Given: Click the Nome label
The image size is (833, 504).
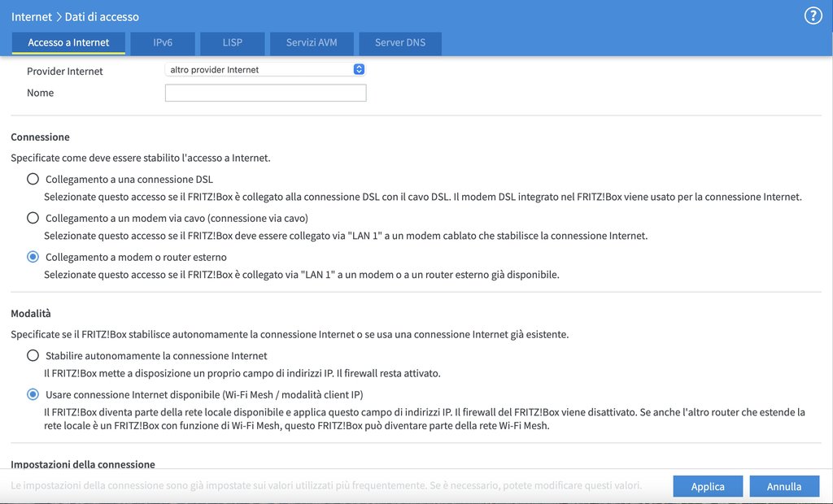Looking at the screenshot, I should pyautogui.click(x=41, y=93).
